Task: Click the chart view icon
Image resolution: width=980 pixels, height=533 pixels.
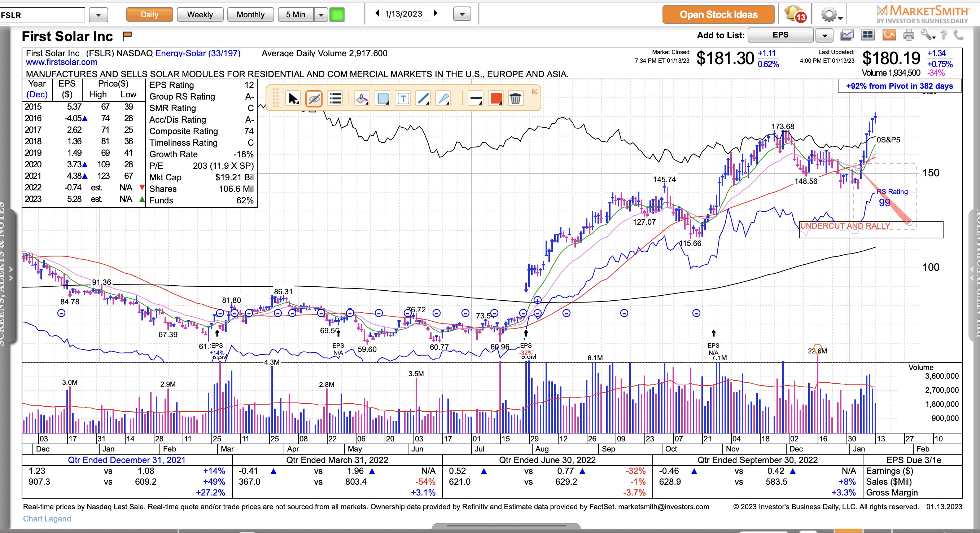Action: (x=847, y=35)
